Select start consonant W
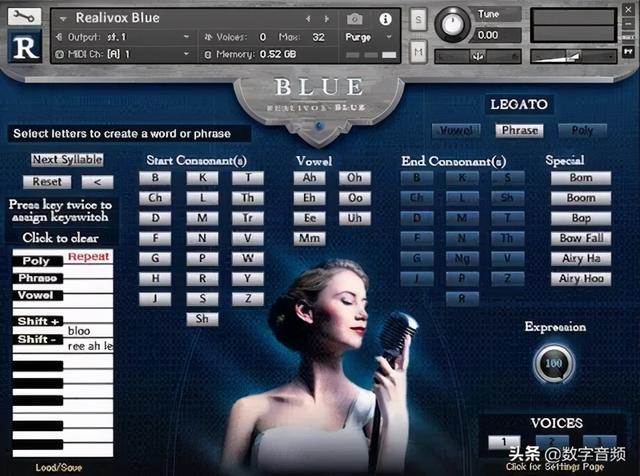The width and height of the screenshot is (640, 476). (248, 258)
